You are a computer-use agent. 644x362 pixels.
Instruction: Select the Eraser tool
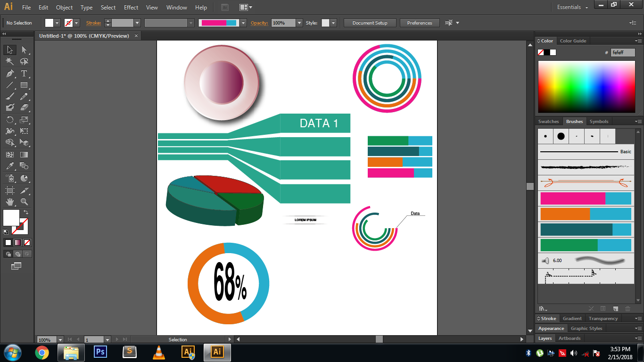[24, 108]
